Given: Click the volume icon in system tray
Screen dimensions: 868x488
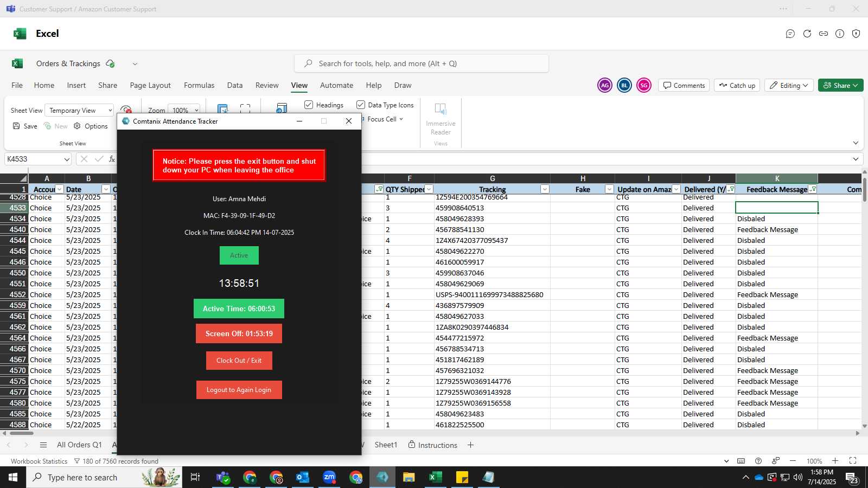Looking at the screenshot, I should click(x=797, y=477).
